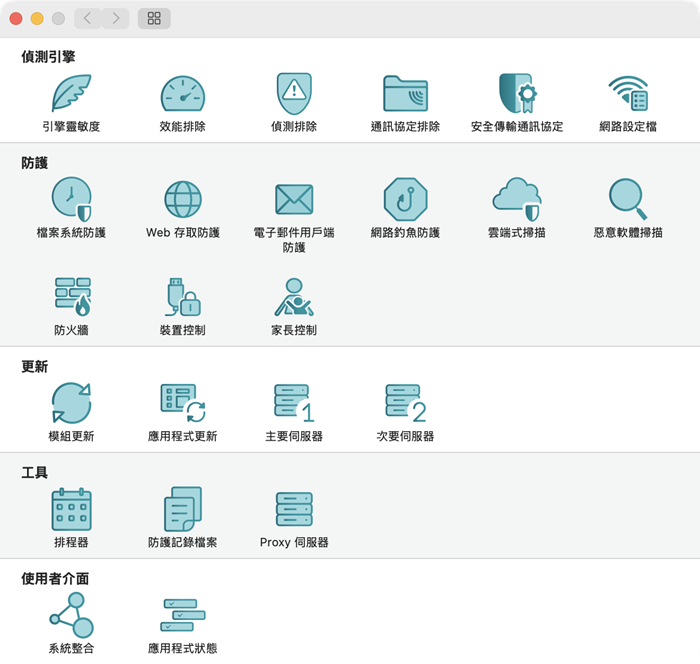700x664 pixels.
Task: Go back with the toolbar back arrow
Action: [x=88, y=18]
